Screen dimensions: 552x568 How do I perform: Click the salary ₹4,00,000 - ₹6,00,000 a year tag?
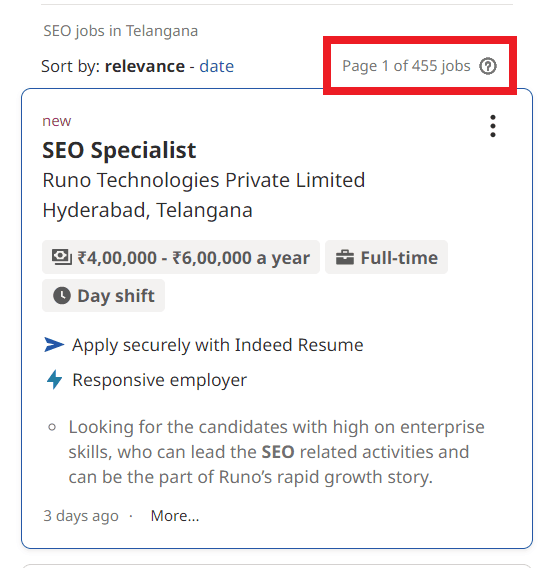181,257
